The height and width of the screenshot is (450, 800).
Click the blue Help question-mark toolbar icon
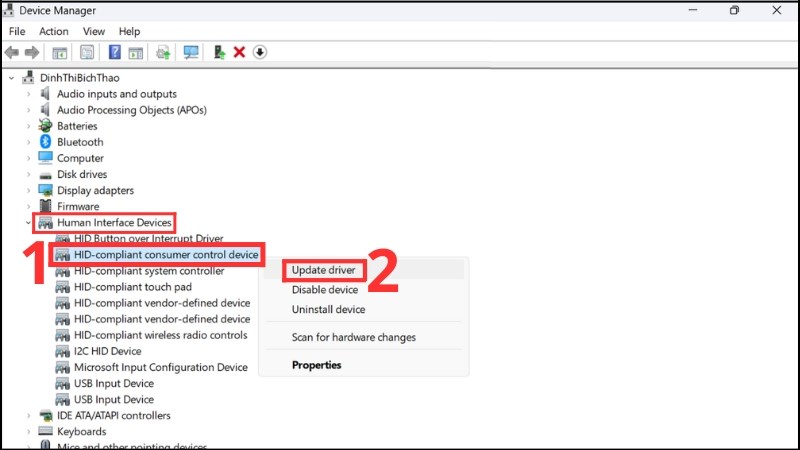tap(115, 52)
